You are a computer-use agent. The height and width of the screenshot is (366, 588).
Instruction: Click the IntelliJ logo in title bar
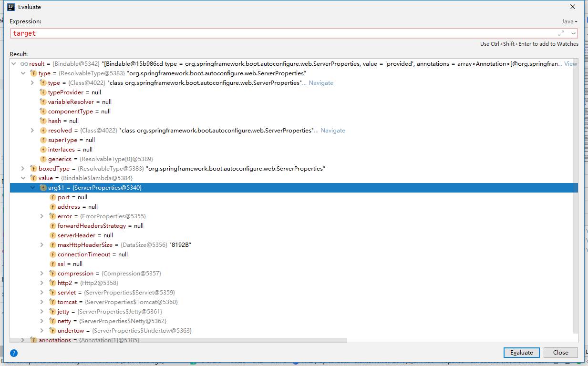click(10, 7)
